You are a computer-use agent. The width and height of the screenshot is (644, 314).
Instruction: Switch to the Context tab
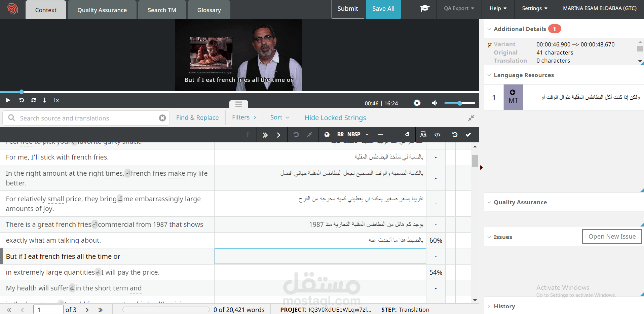pos(46,10)
